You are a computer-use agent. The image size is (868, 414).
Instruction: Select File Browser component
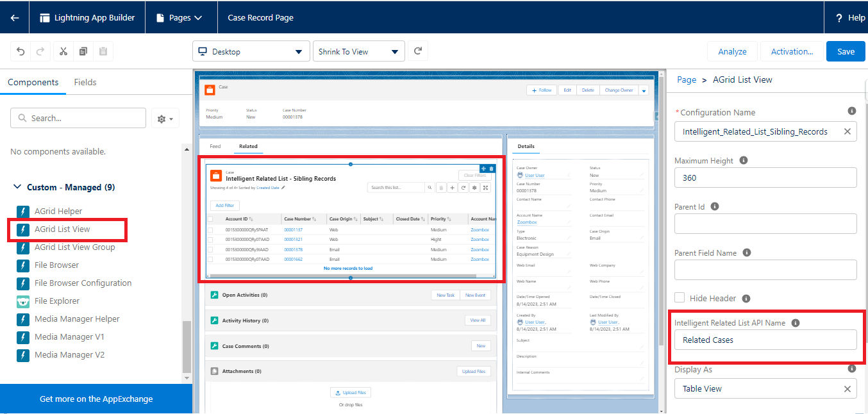56,265
